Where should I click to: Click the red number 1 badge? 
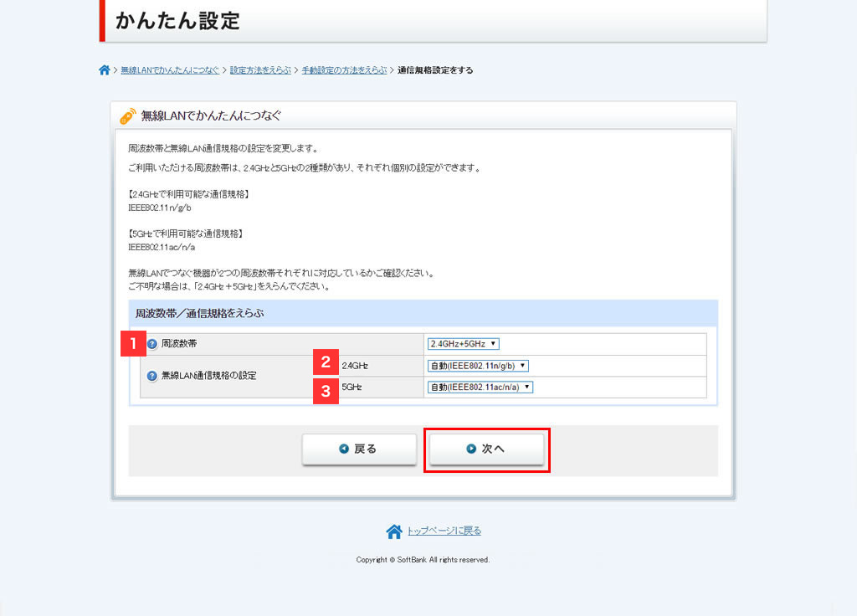tap(133, 344)
